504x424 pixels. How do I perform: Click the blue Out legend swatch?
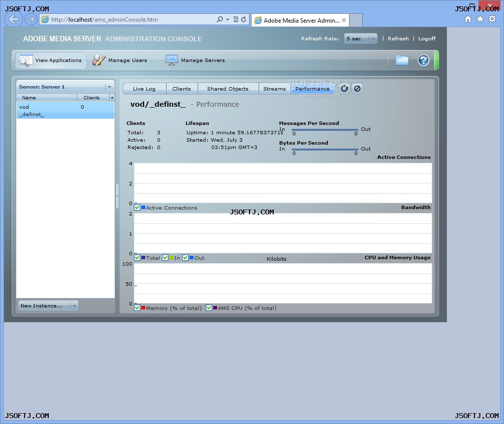click(x=191, y=258)
